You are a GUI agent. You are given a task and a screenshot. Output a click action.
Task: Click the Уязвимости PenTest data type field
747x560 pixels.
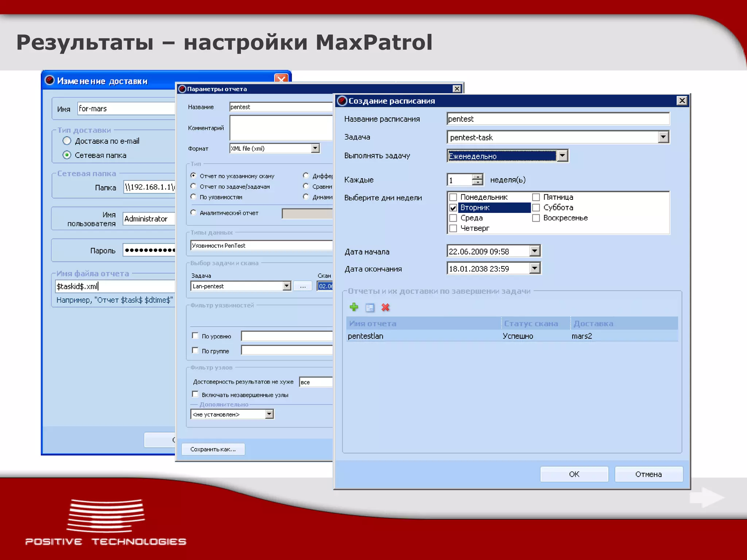262,245
